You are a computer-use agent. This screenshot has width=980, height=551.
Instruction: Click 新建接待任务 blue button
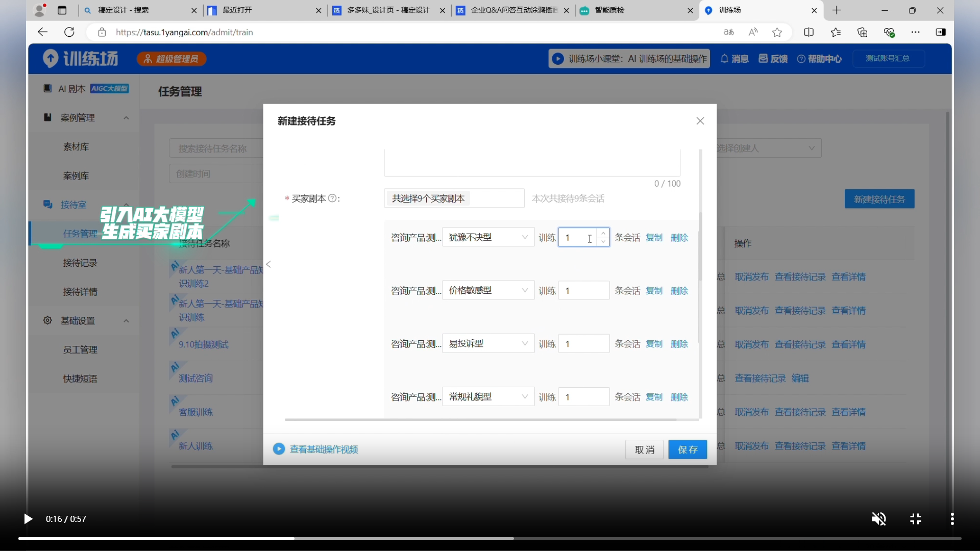pos(879,199)
